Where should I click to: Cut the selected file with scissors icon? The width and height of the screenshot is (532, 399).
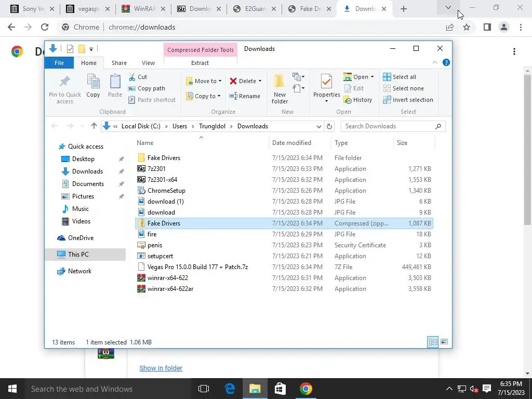132,77
